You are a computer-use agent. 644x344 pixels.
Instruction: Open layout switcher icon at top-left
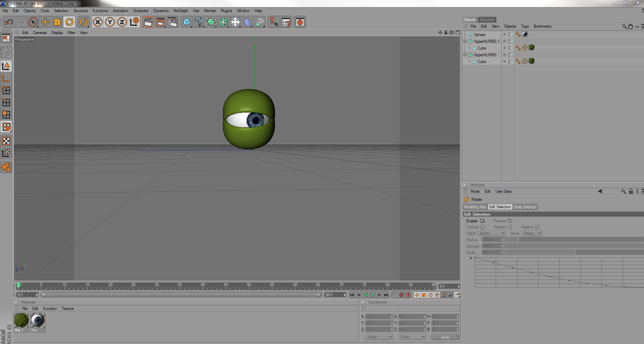(x=6, y=38)
